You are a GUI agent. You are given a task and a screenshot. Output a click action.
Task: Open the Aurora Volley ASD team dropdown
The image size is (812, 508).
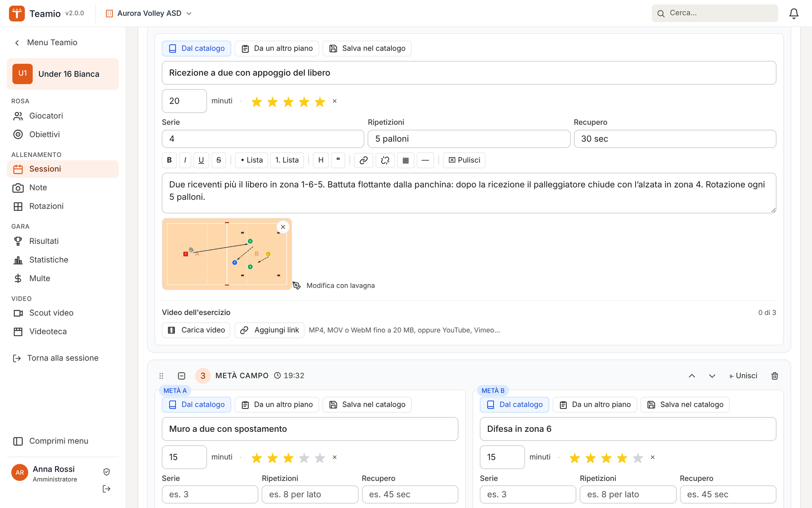[x=148, y=14]
